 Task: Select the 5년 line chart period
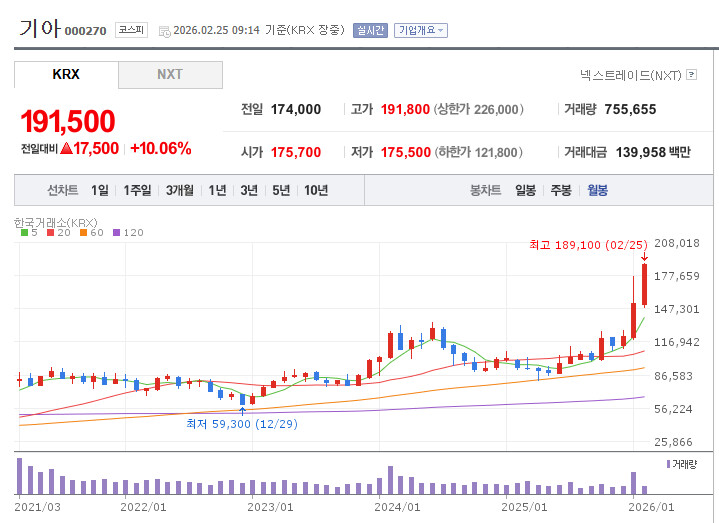click(x=281, y=190)
